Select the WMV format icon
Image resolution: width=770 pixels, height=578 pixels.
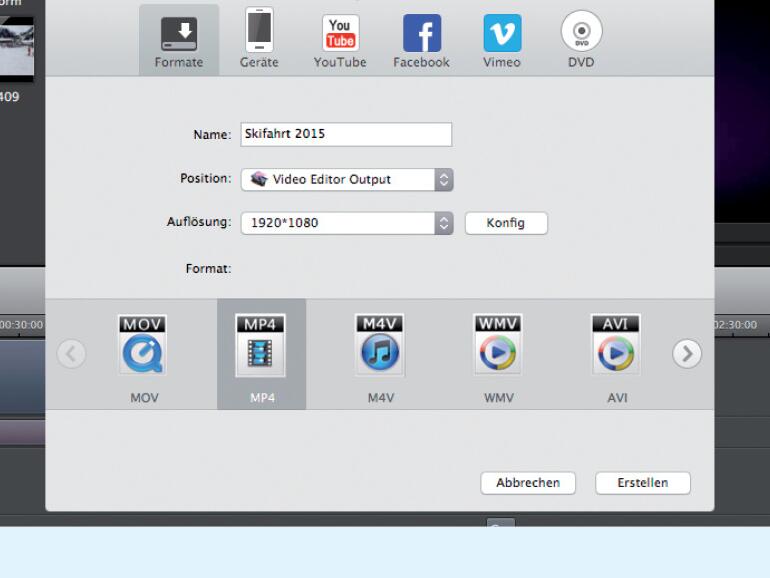(x=498, y=345)
